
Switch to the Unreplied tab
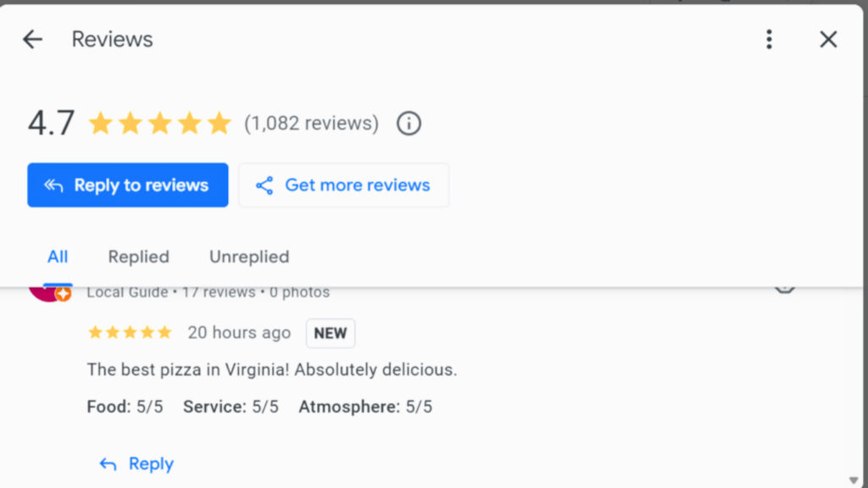coord(248,257)
